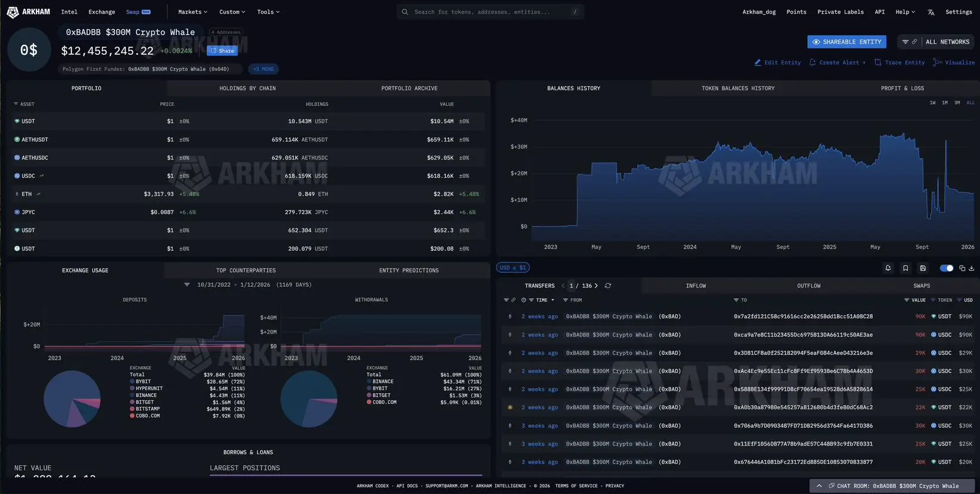
Task: Click the Trace Entity link
Action: click(900, 63)
